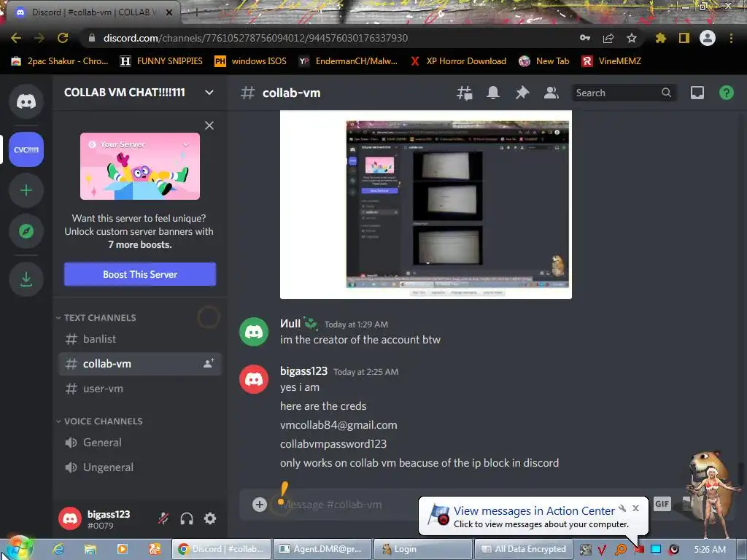This screenshot has height=560, width=747.
Task: Open user-vm text channel
Action: pos(140,389)
